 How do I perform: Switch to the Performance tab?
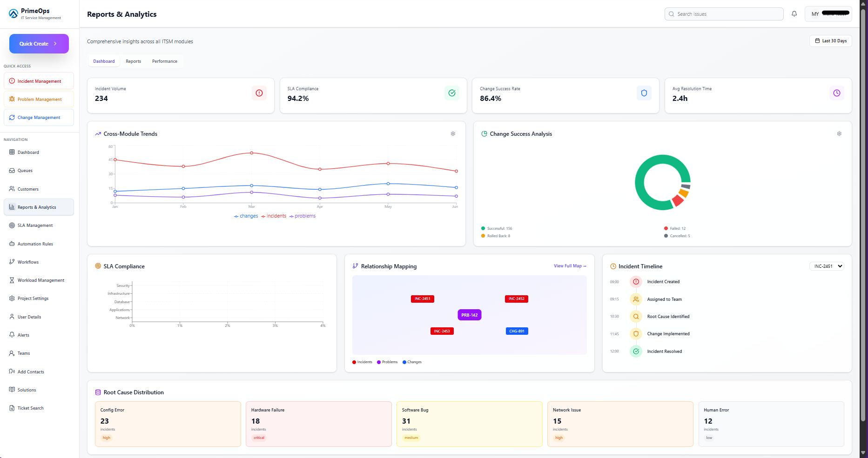point(165,61)
